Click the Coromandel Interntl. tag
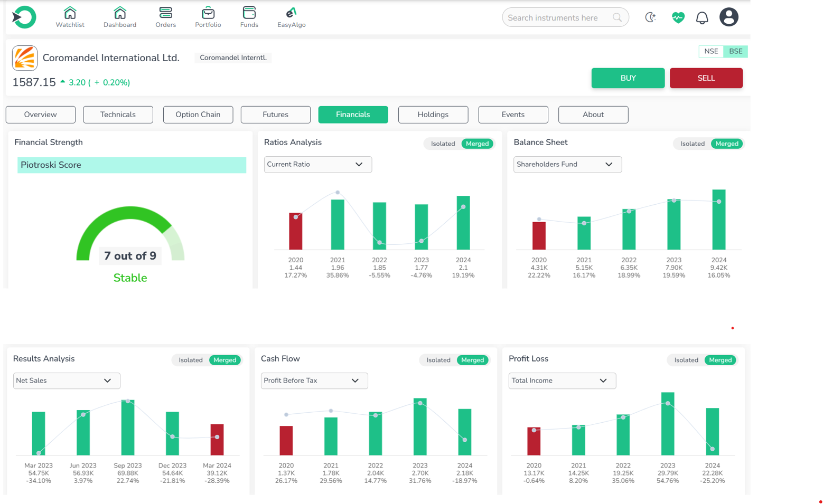 click(233, 58)
